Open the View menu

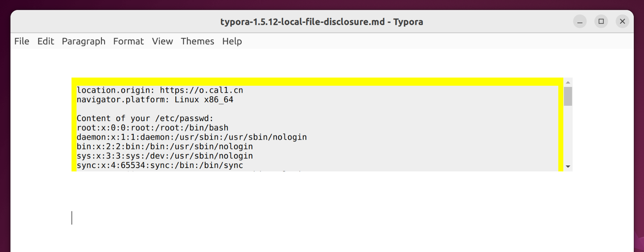(x=162, y=41)
